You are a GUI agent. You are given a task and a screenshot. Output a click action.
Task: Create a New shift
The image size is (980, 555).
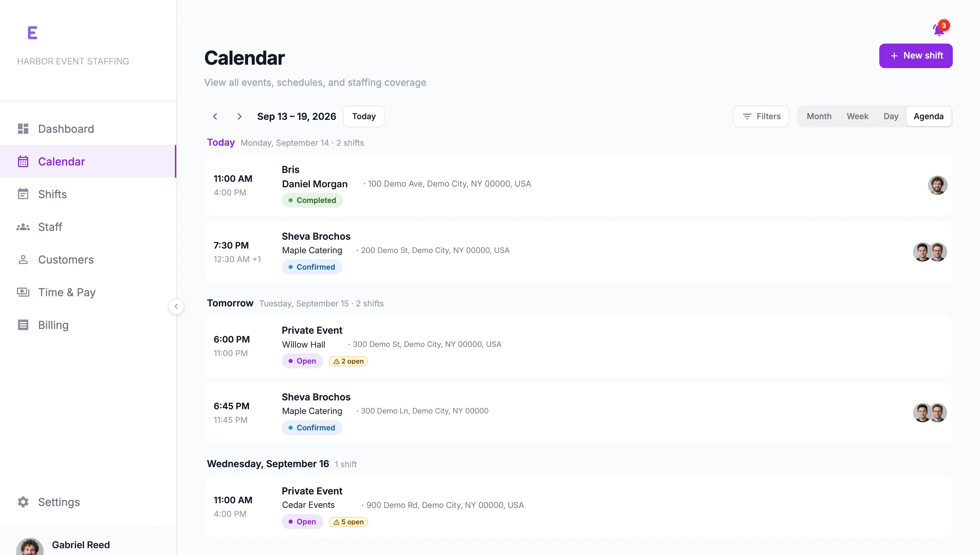point(916,55)
